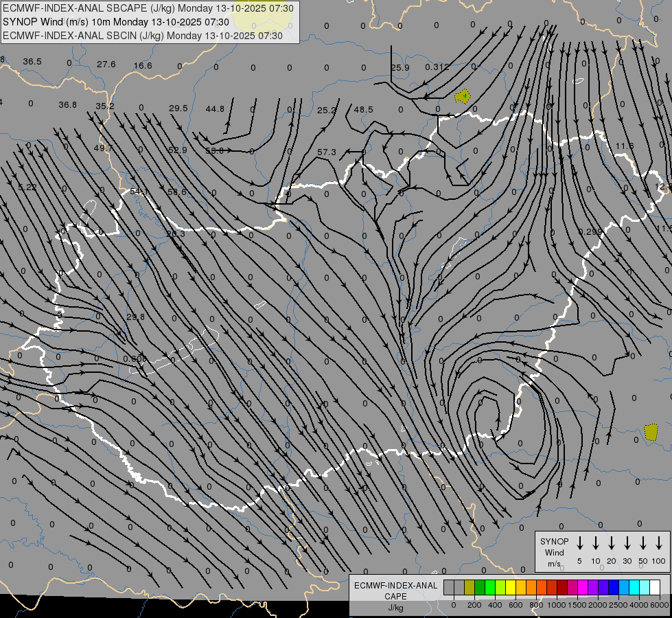Click the 44.8 value on the map
Screen dimensions: 672x618
pyautogui.click(x=215, y=109)
